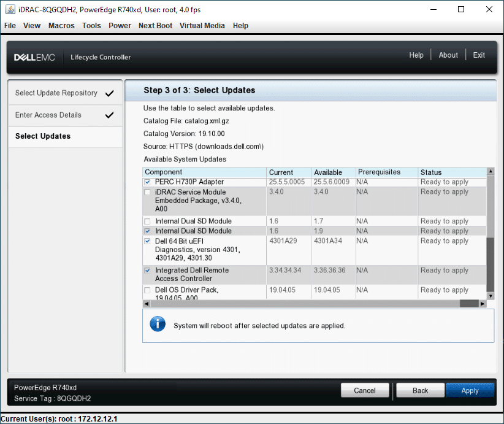The image size is (504, 424).
Task: Open the About link
Action: pos(448,55)
